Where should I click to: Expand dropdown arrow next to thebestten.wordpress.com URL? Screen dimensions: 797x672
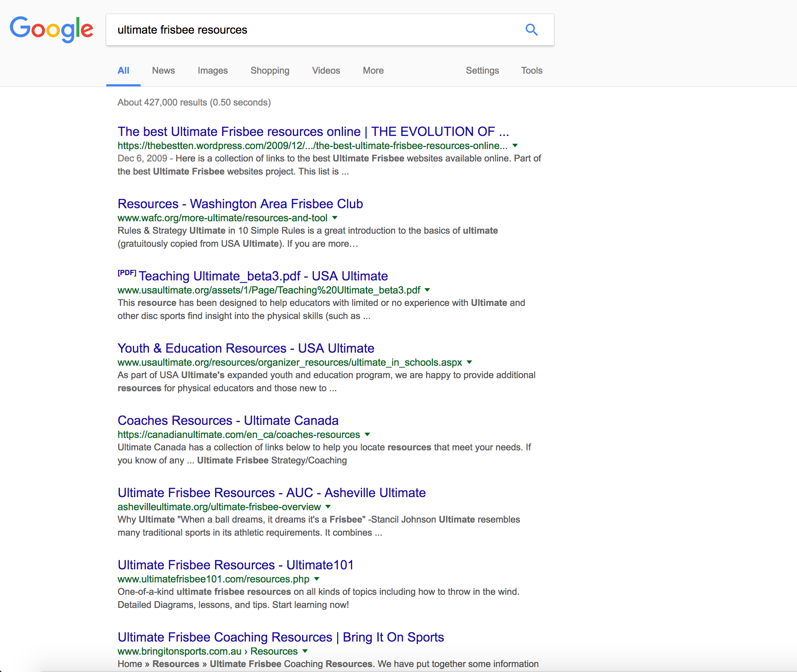pyautogui.click(x=515, y=146)
